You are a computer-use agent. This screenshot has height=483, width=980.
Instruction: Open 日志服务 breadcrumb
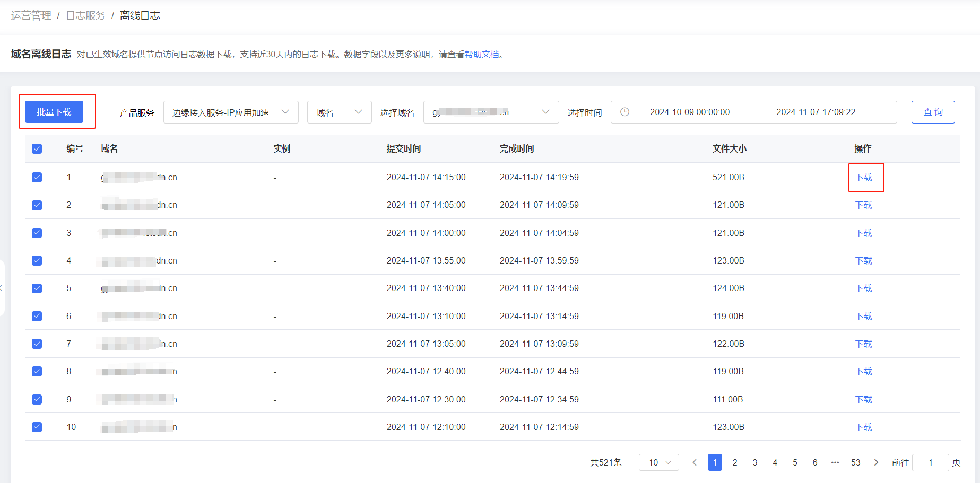[85, 15]
